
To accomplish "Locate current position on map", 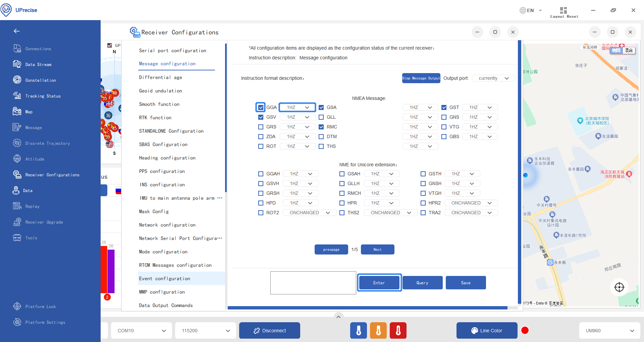I will pos(619,287).
